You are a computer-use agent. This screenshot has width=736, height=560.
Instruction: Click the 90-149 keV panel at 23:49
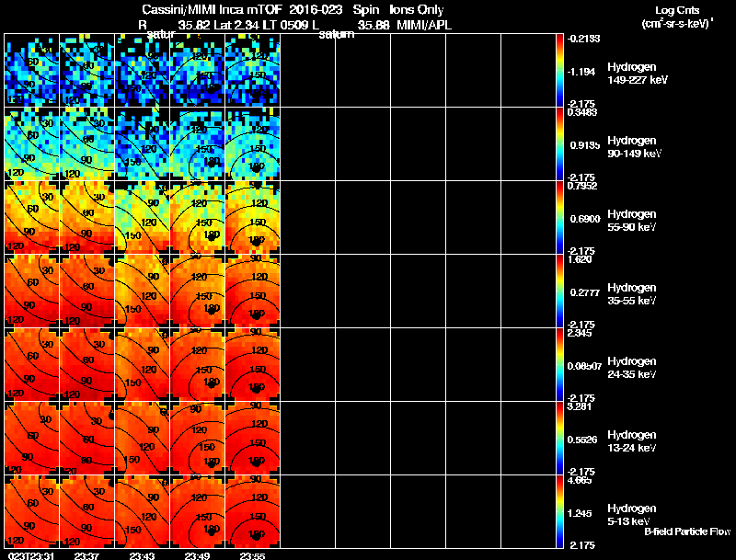(x=197, y=144)
